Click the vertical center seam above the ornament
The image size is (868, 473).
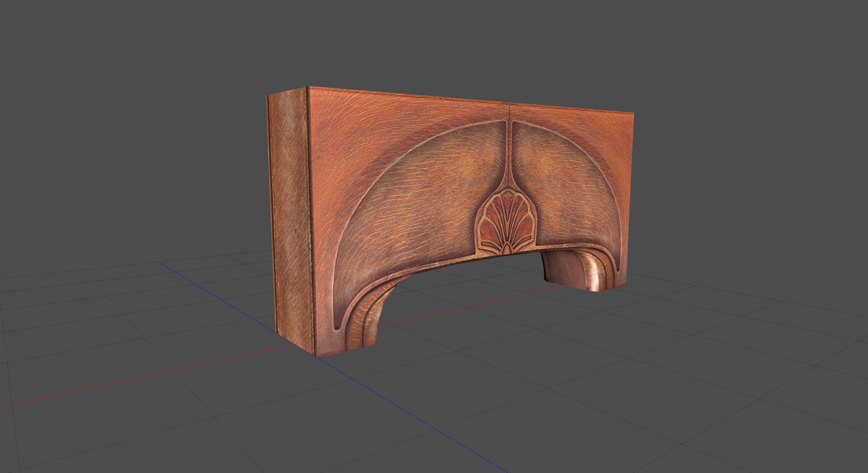[x=509, y=148]
